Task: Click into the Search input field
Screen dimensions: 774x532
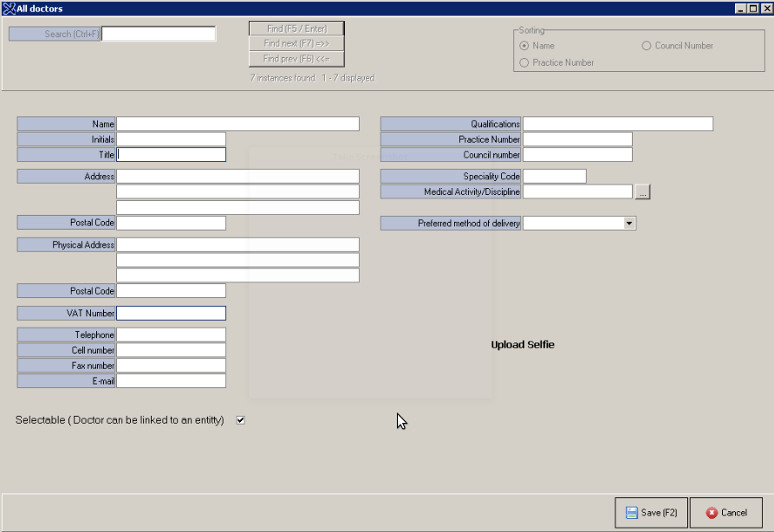Action: (159, 34)
